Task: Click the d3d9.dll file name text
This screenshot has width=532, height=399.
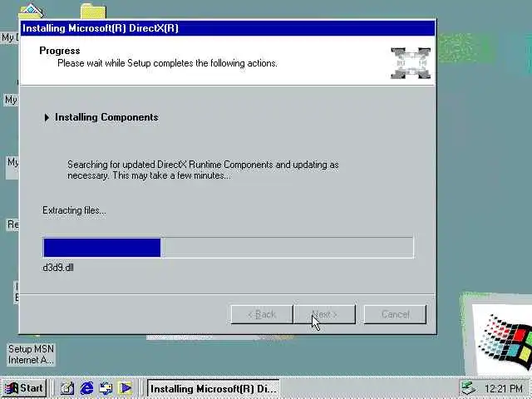Action: click(x=58, y=268)
